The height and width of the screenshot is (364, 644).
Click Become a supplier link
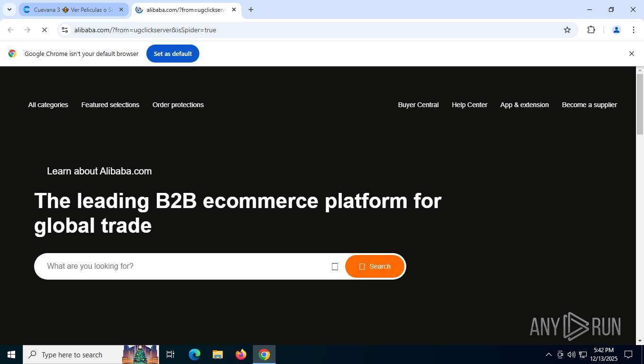[x=589, y=105]
